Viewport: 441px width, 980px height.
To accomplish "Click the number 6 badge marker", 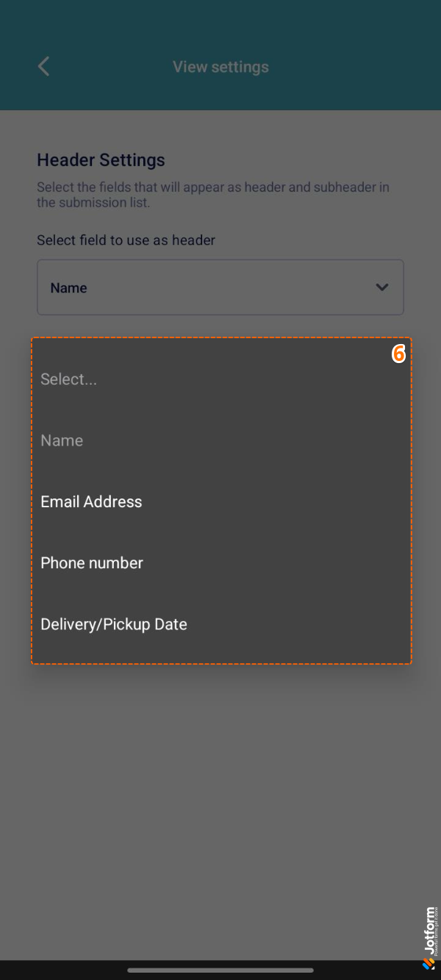I will (x=398, y=354).
